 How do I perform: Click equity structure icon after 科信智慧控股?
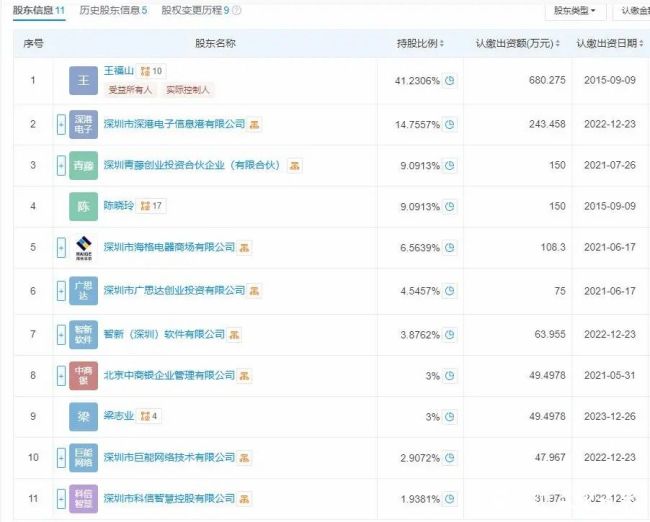click(x=244, y=499)
